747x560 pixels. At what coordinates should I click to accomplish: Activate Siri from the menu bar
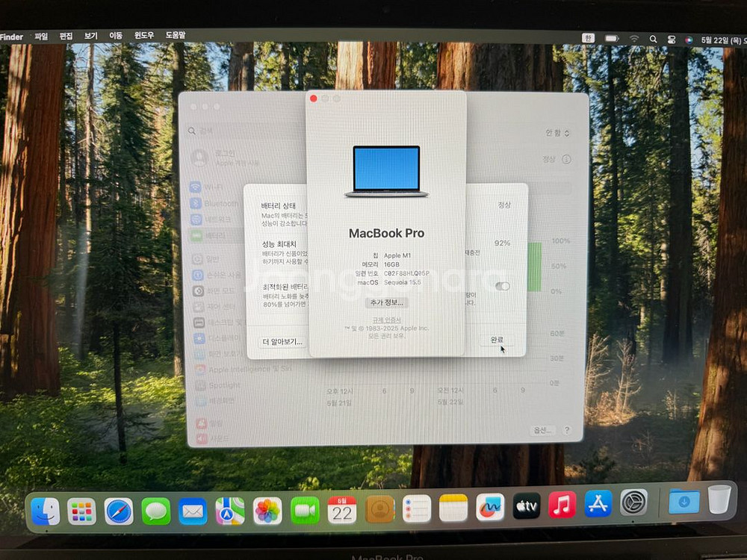pyautogui.click(x=689, y=40)
